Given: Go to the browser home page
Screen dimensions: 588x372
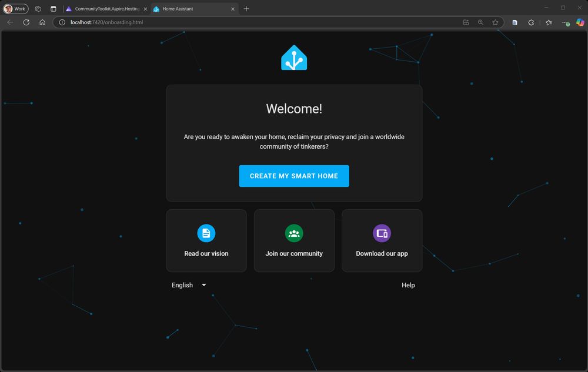Looking at the screenshot, I should [42, 22].
